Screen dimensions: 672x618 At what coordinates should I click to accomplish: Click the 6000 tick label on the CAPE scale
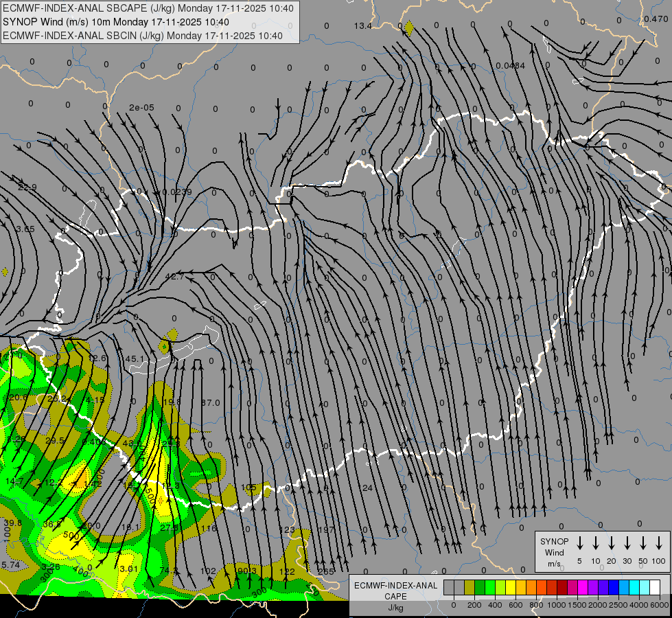tap(660, 605)
